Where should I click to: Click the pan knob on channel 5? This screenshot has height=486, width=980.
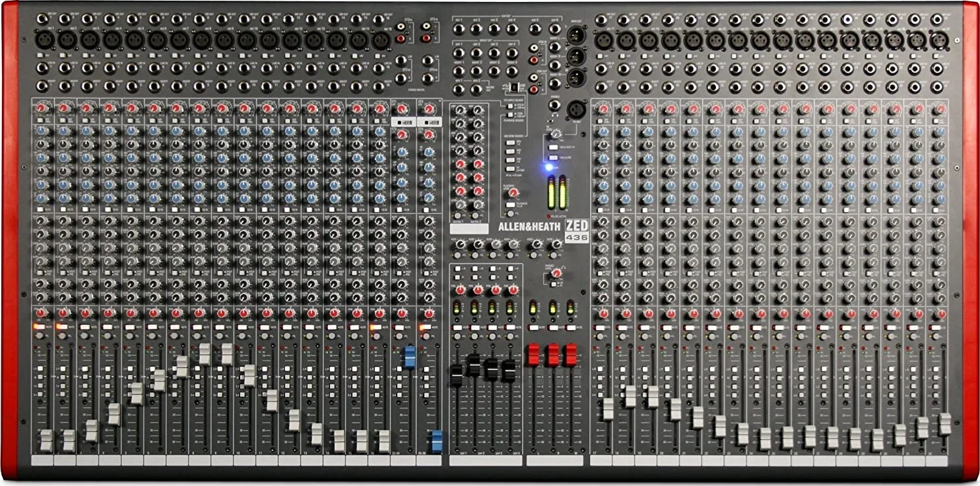(130, 312)
